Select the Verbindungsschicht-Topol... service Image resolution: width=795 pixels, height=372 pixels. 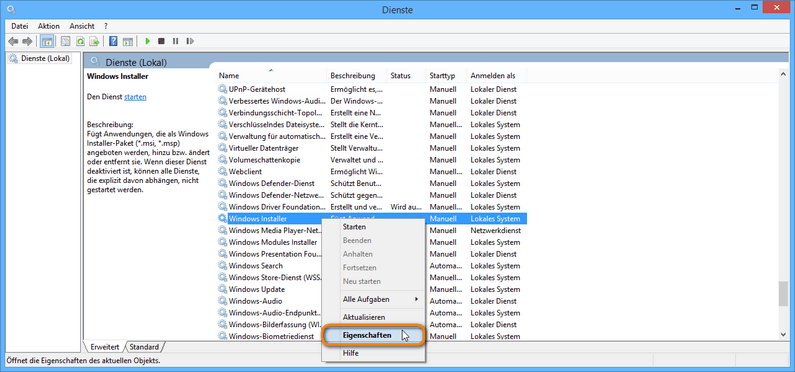(372, 113)
